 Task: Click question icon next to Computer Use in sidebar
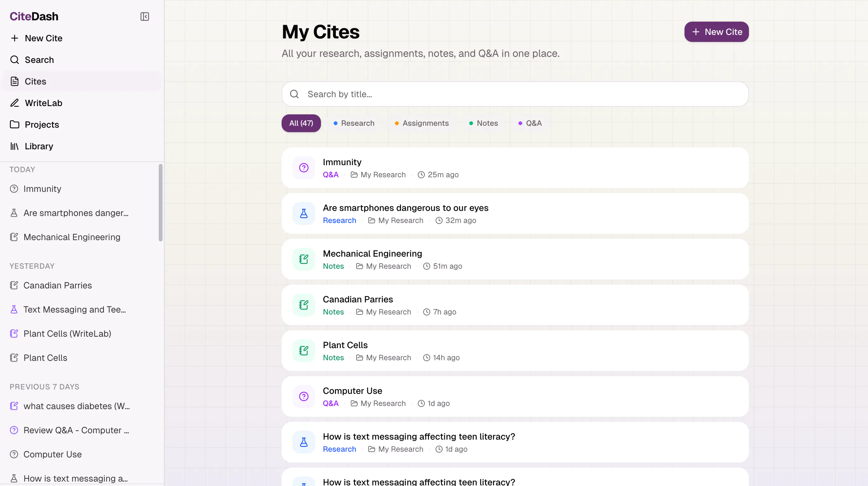click(x=14, y=454)
